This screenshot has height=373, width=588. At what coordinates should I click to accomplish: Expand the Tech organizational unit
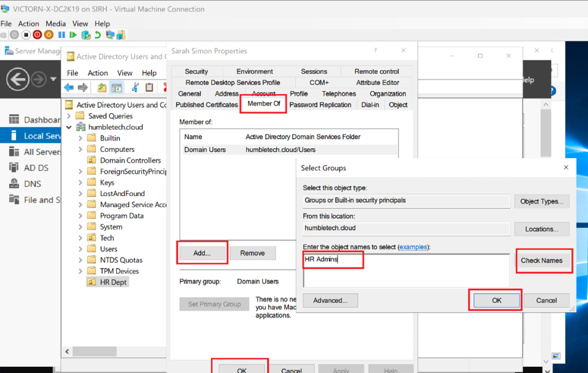pyautogui.click(x=80, y=238)
